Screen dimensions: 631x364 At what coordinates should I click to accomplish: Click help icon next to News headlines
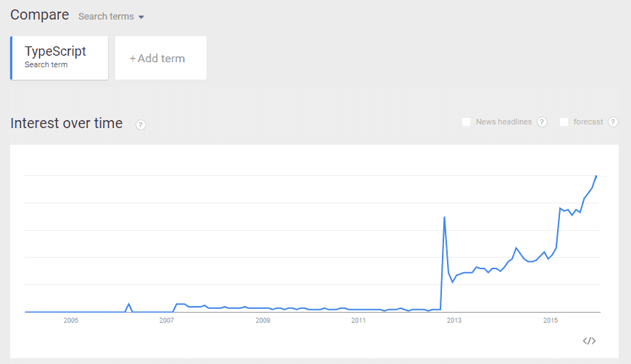[x=542, y=122]
